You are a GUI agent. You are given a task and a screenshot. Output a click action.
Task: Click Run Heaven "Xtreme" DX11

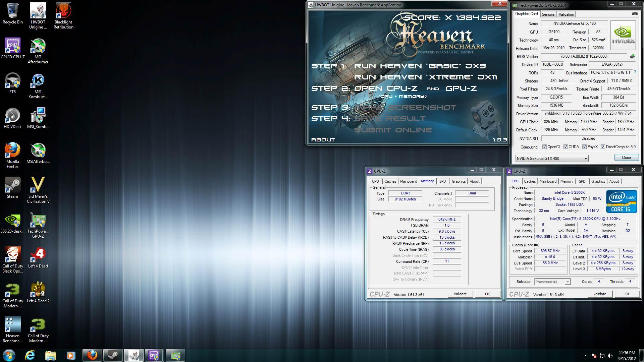[426, 77]
